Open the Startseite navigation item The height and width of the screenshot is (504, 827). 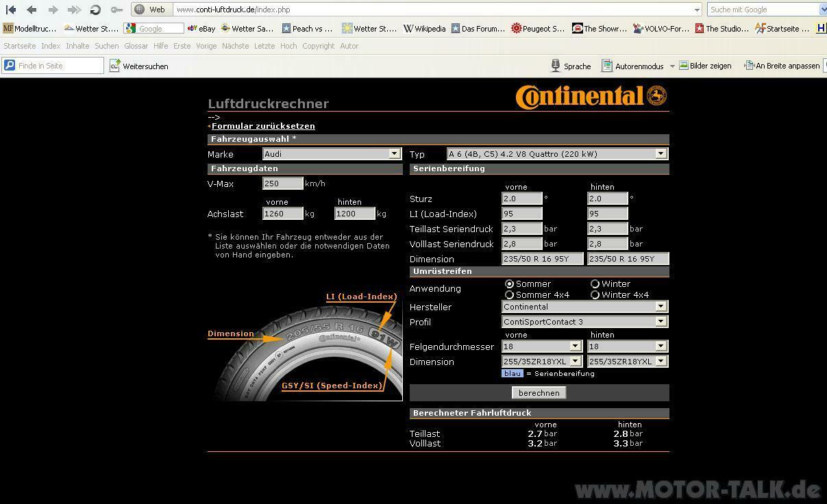[20, 46]
